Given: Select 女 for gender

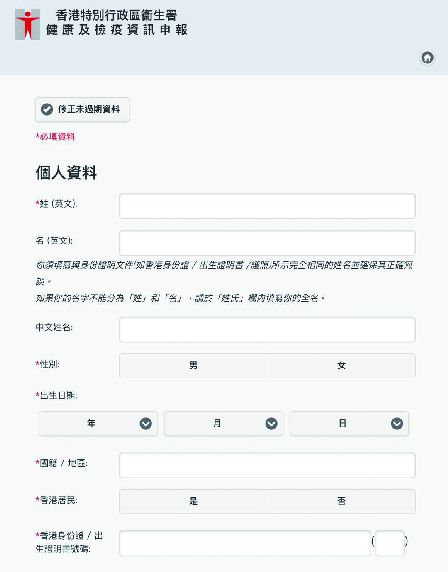Looking at the screenshot, I should tap(341, 365).
